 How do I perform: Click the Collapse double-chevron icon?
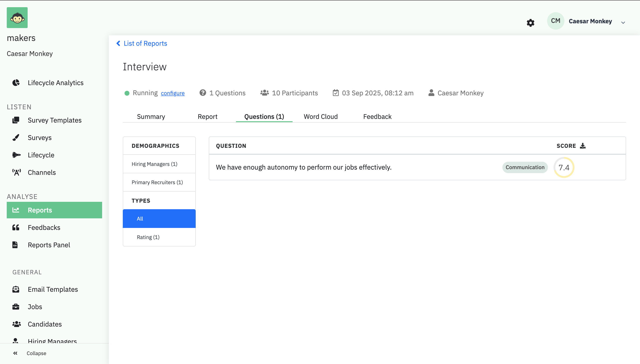15,353
